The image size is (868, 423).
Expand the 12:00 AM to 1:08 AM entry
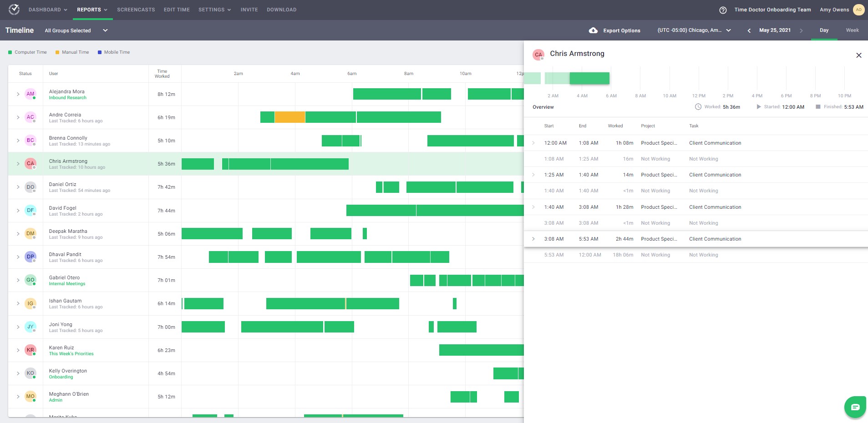[533, 143]
